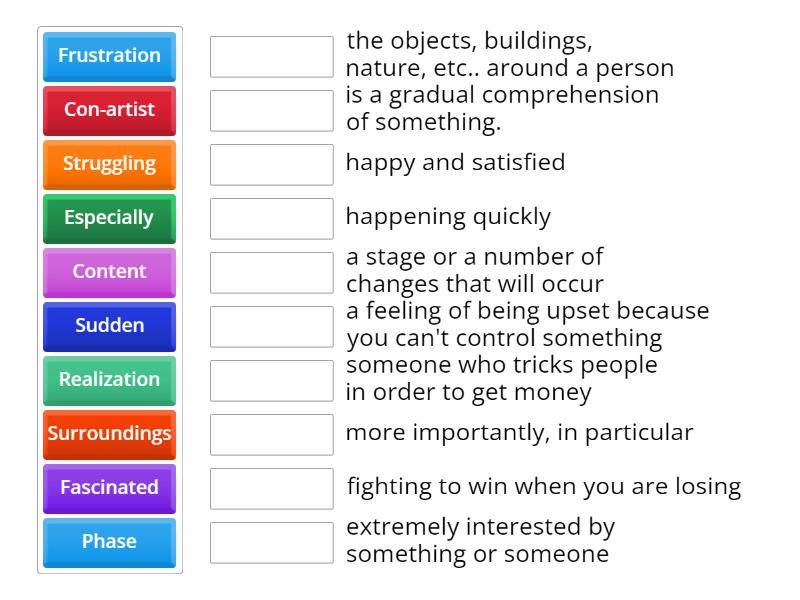This screenshot has width=800, height=600.
Task: Select answer box for the con-artist definition
Action: tap(271, 380)
